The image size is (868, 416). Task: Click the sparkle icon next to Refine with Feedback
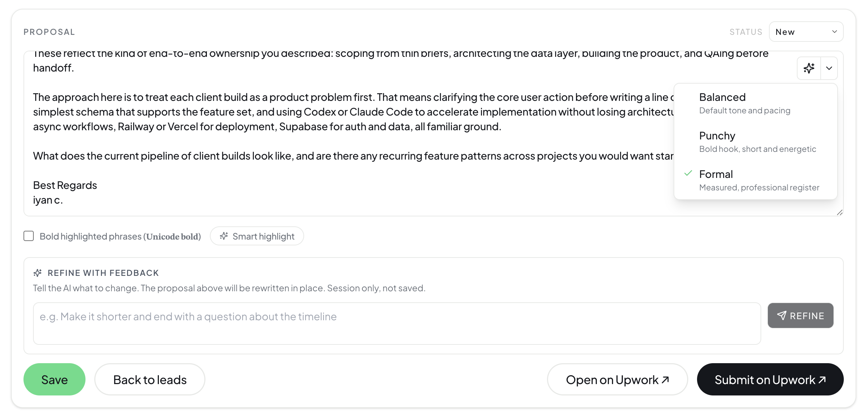(37, 273)
